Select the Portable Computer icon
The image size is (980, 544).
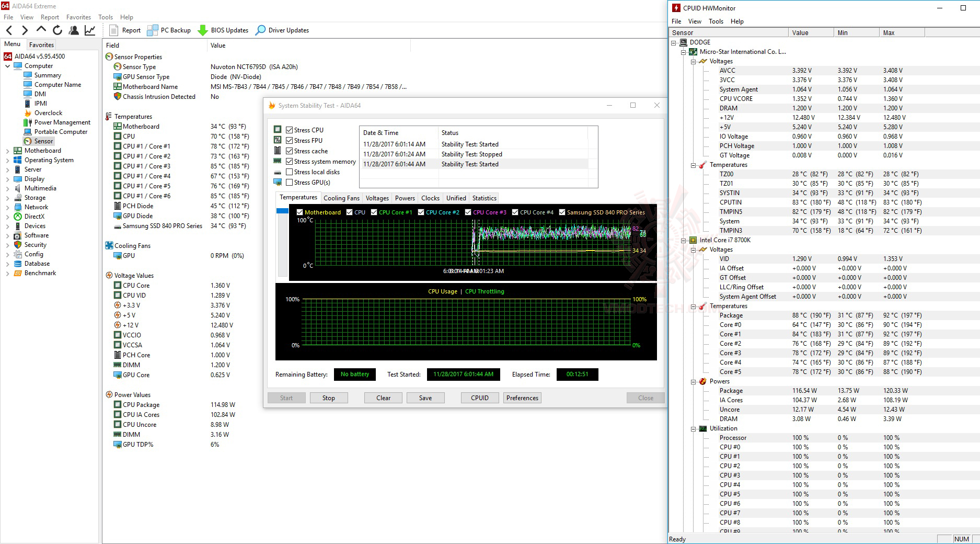(28, 132)
